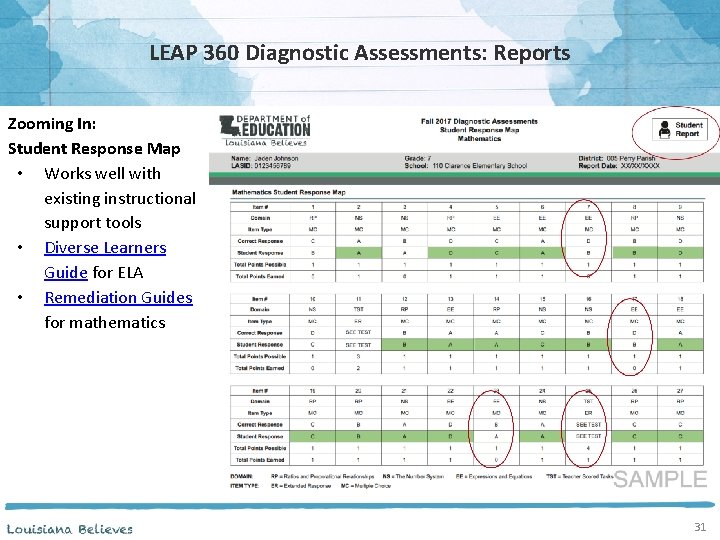Click the slide page number 31

pos(700,527)
